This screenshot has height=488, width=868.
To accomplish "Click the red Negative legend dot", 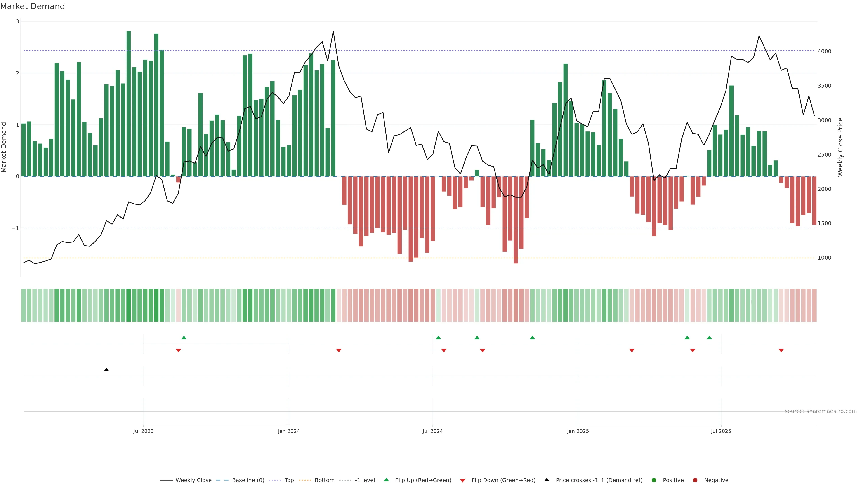I will (695, 480).
